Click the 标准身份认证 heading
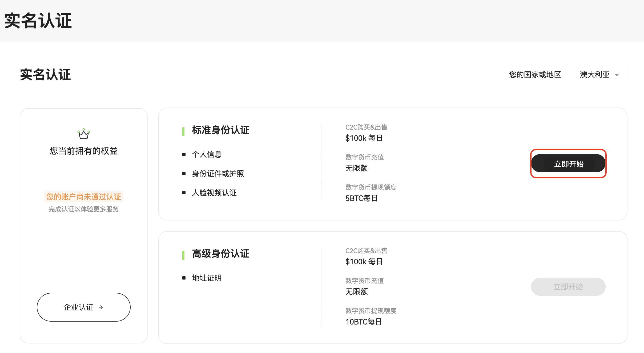The width and height of the screenshot is (644, 353). click(x=220, y=130)
